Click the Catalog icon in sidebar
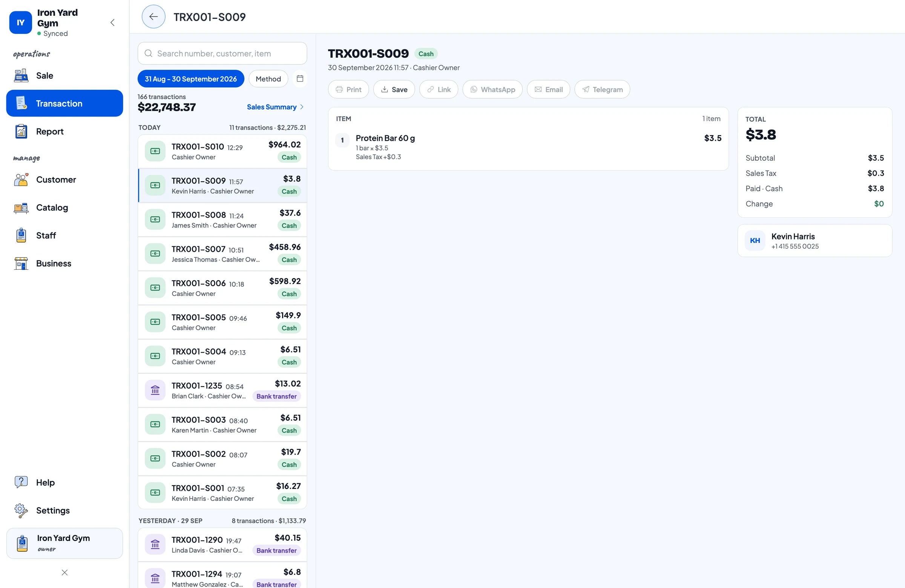The width and height of the screenshot is (905, 588). pos(21,208)
